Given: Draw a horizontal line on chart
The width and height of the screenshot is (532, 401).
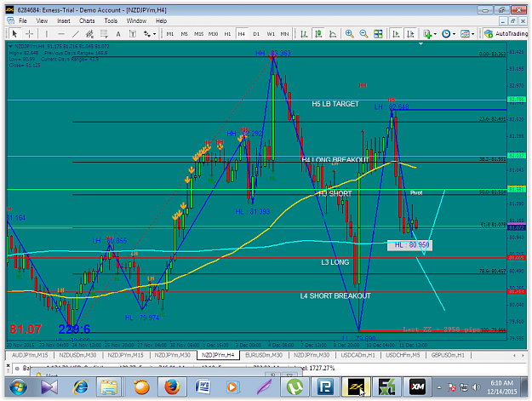Looking at the screenshot, I should click(x=61, y=33).
